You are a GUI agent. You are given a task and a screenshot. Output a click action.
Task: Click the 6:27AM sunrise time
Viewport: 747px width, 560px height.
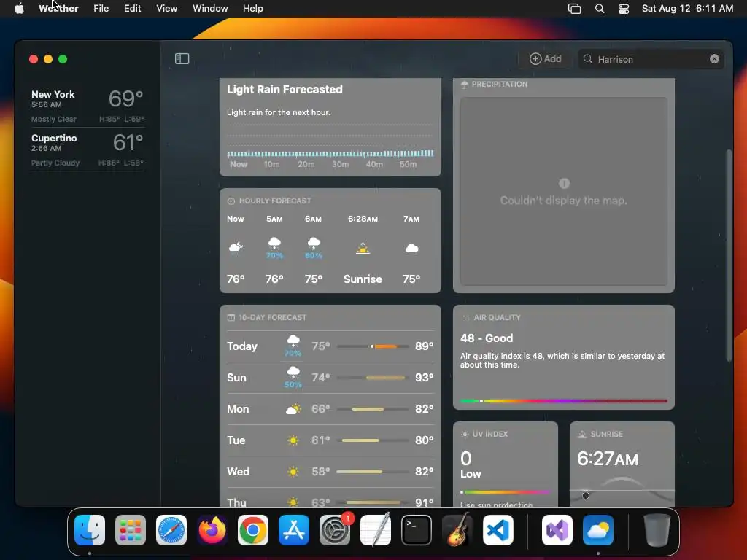pyautogui.click(x=608, y=459)
